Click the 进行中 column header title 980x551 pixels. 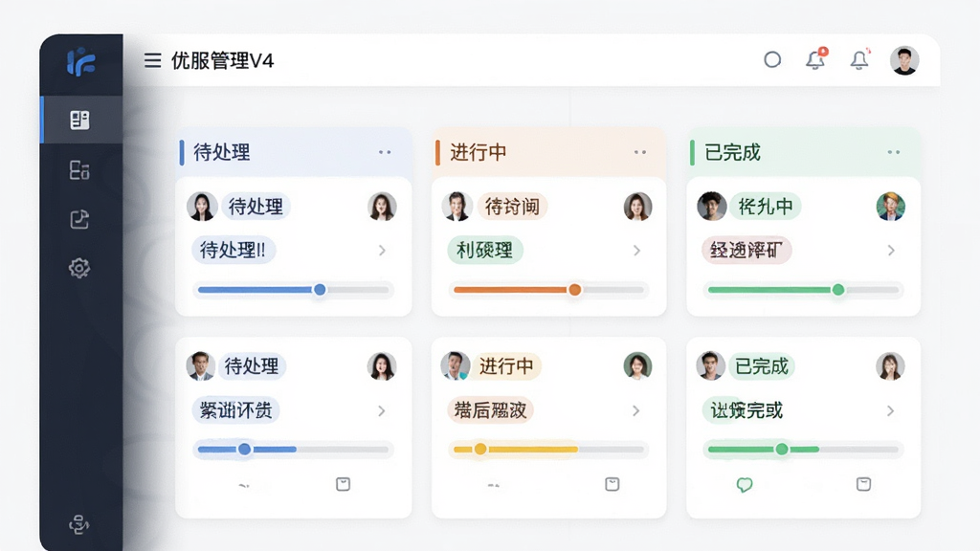[479, 152]
